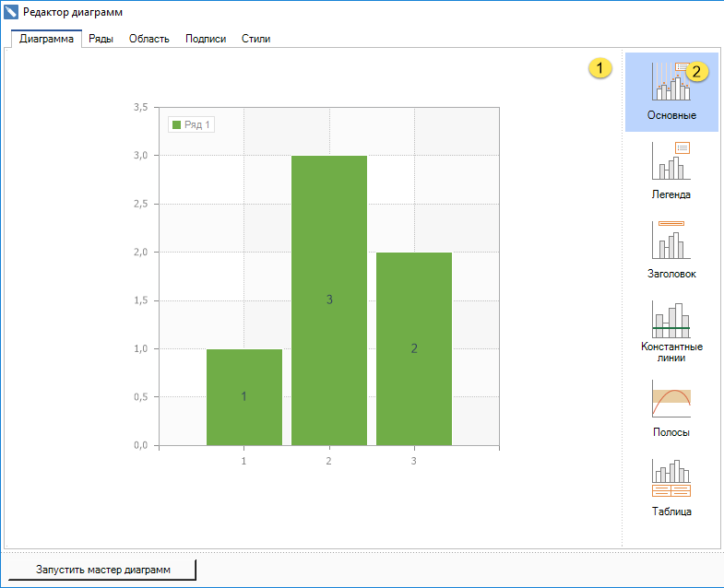Open the Область tab

[148, 39]
